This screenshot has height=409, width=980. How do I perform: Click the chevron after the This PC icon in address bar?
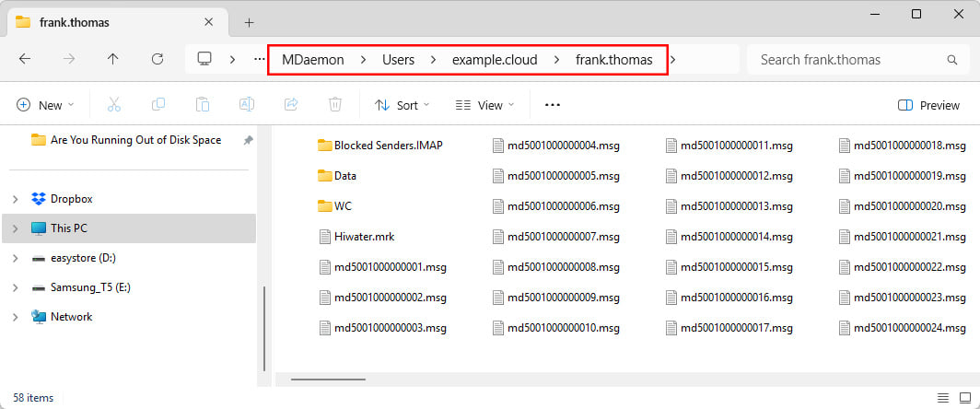[x=232, y=60]
